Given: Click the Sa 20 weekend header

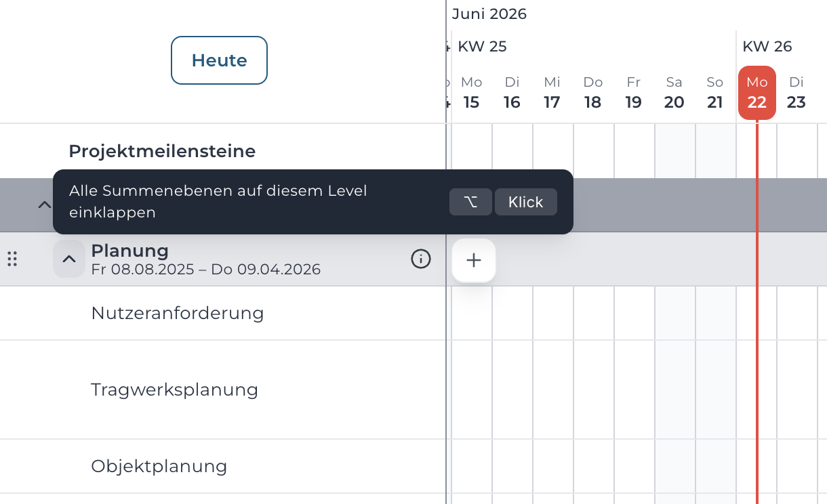Looking at the screenshot, I should pyautogui.click(x=674, y=93).
